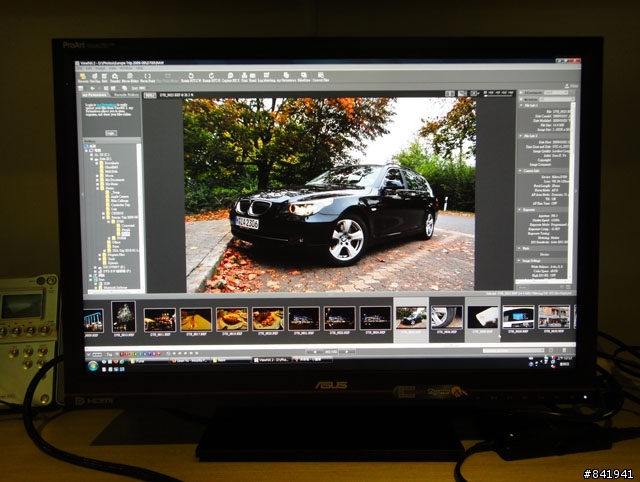Collapse the File Info 2 section

click(x=521, y=135)
